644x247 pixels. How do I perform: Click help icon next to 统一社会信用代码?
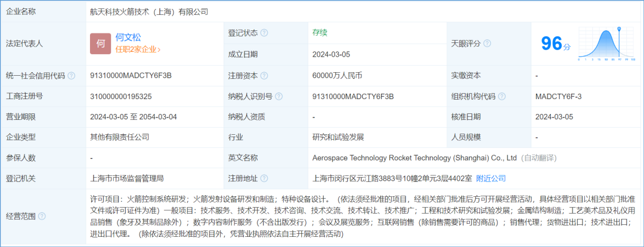pyautogui.click(x=72, y=76)
